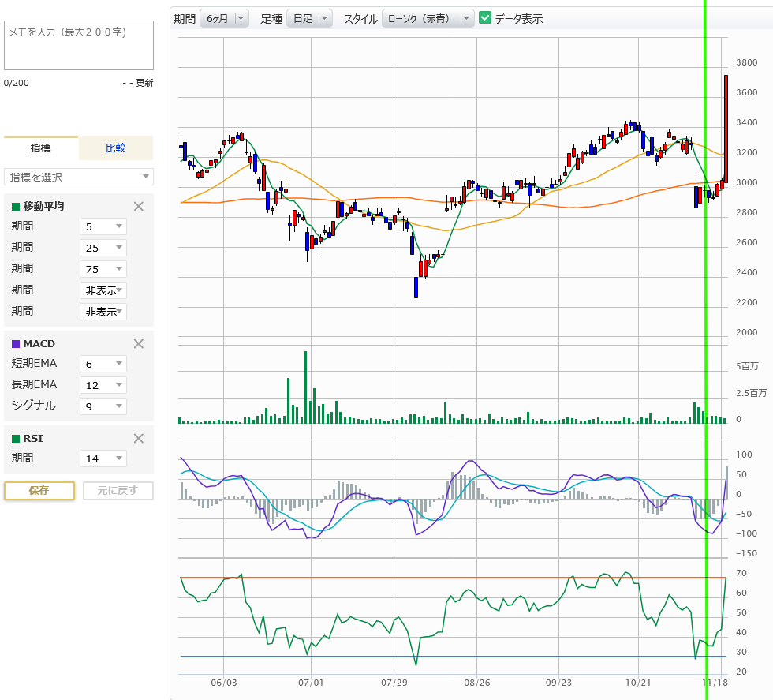Select the 指標 tab
The width and height of the screenshot is (773, 700).
41,148
